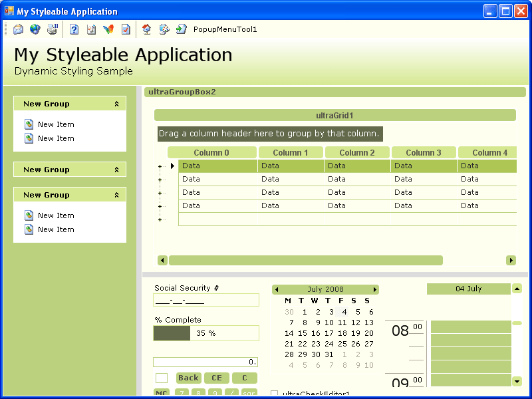Open the mail envelope toolbar icon
The height and width of the screenshot is (399, 532).
[x=17, y=29]
